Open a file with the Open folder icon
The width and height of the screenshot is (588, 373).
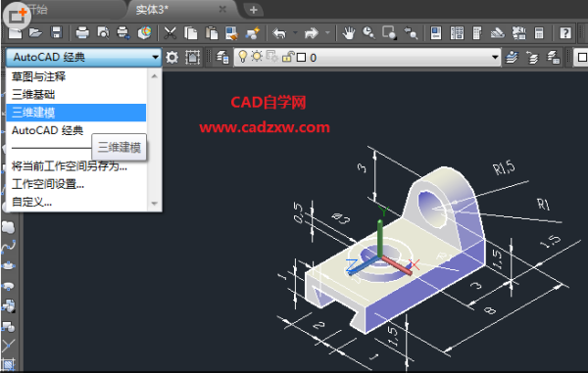(35, 33)
